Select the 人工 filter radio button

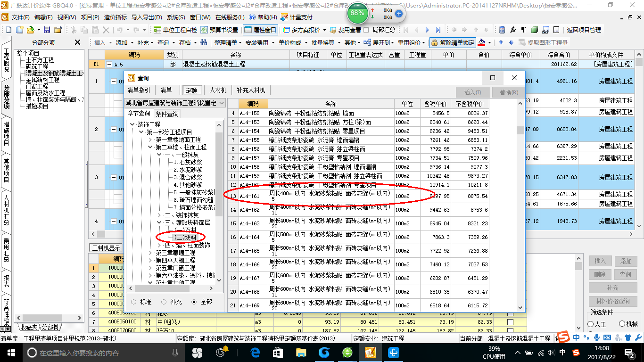590,324
